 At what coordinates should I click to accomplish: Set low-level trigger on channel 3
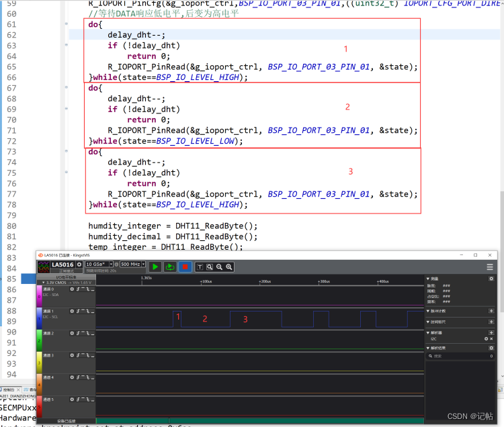coord(93,355)
